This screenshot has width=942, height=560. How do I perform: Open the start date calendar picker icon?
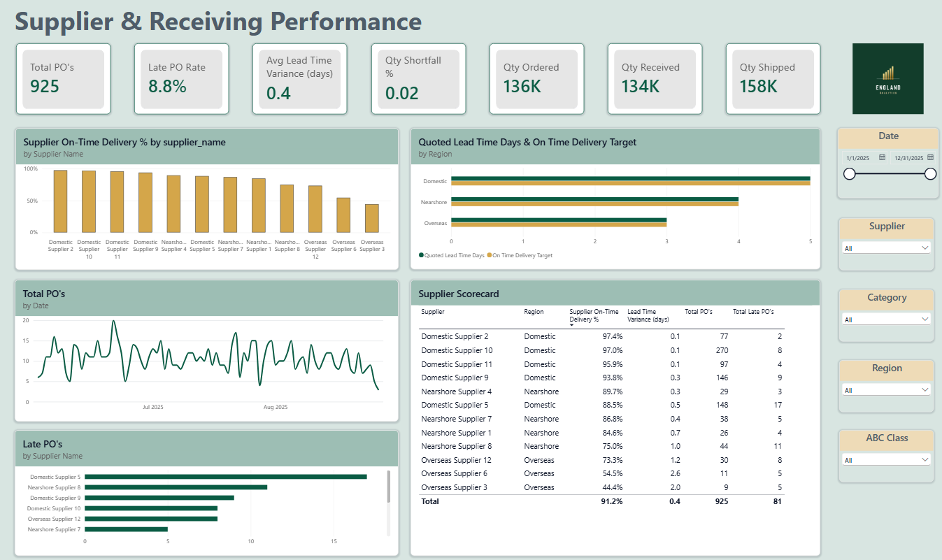click(x=883, y=158)
